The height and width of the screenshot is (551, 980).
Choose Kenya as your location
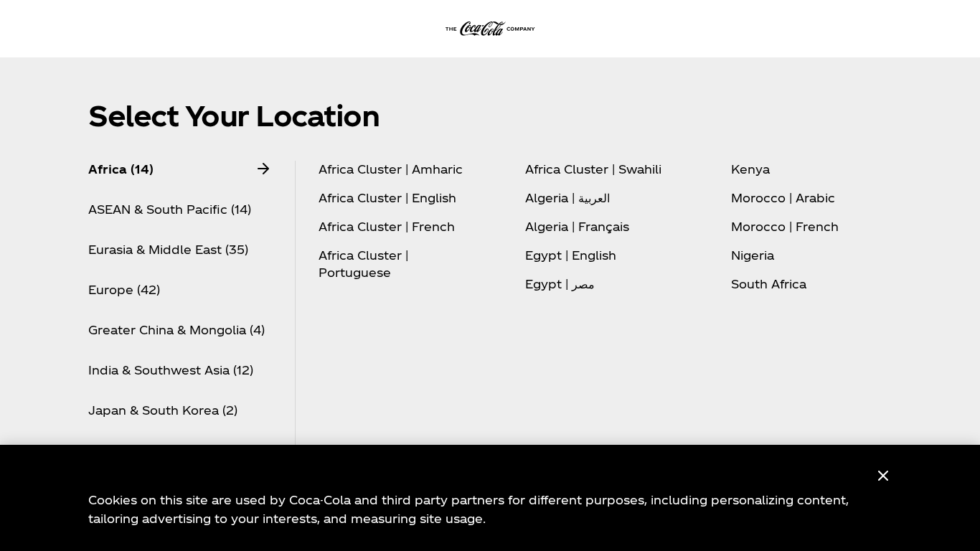coord(750,170)
